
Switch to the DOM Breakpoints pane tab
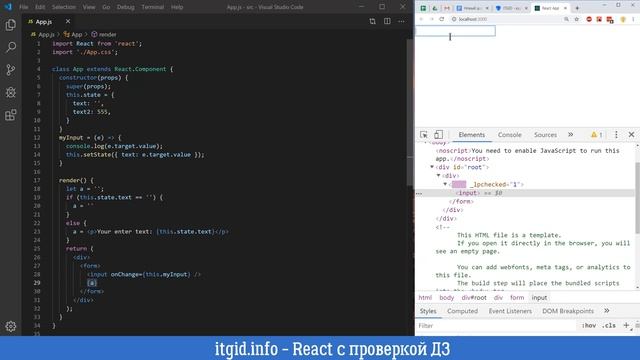(568, 311)
